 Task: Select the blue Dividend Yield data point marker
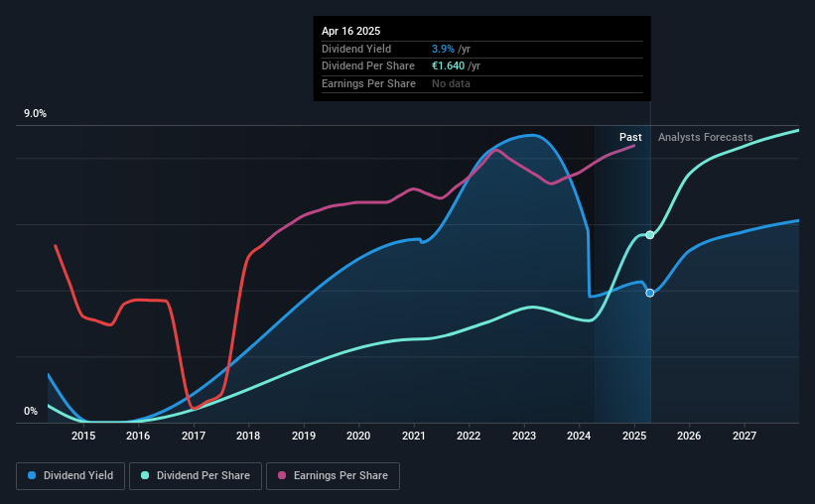(649, 293)
